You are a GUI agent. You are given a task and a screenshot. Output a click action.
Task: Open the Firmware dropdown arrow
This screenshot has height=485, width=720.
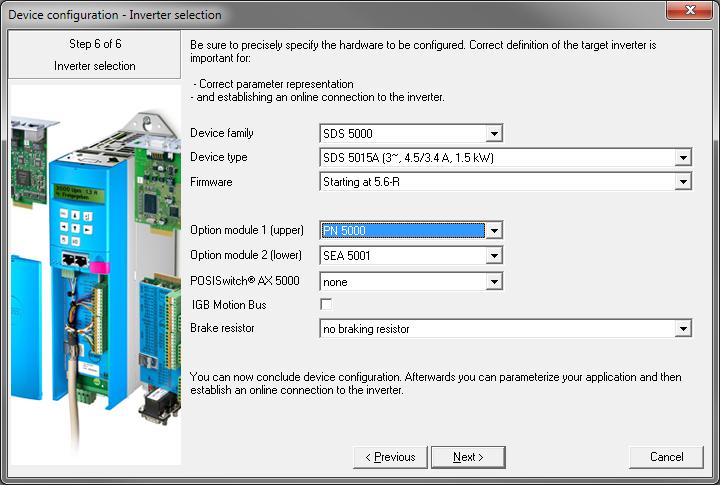click(683, 182)
